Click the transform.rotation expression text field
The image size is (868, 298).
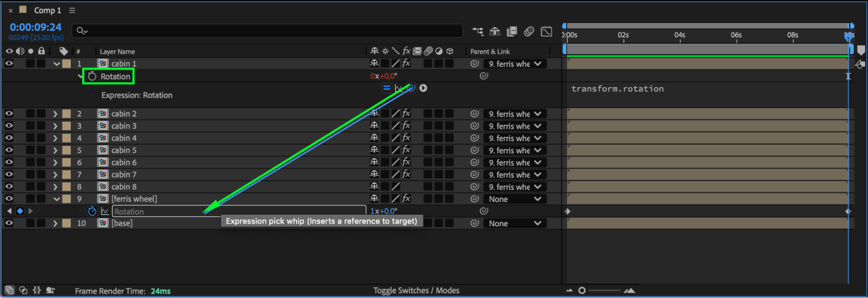[617, 89]
